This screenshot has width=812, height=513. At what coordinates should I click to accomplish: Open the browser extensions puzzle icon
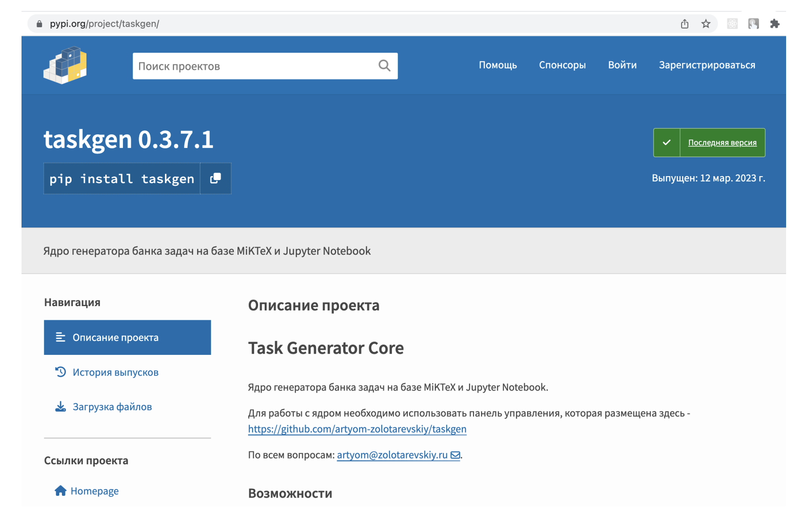click(x=774, y=24)
